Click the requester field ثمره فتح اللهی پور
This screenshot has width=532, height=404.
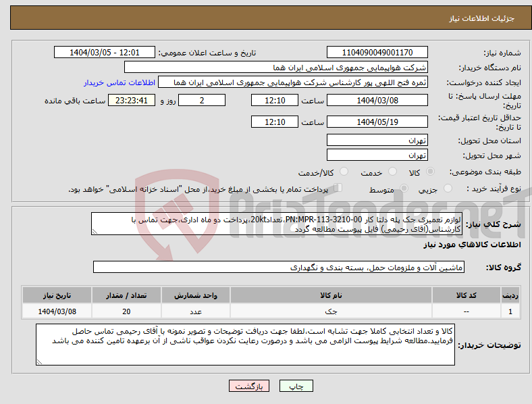tap(293, 82)
